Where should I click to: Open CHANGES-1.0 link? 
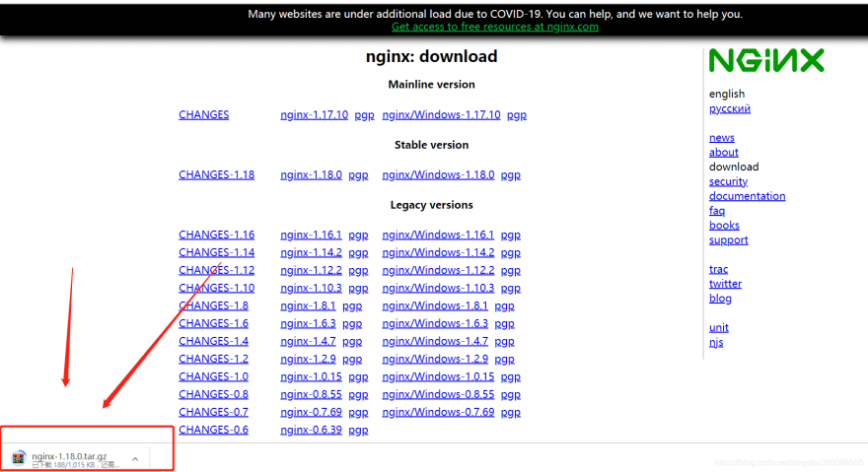pyautogui.click(x=213, y=376)
